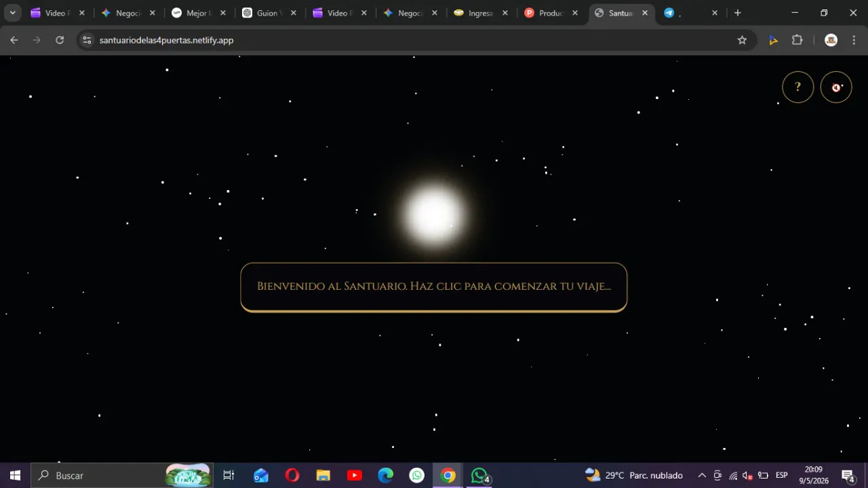
Task: Close the Santuario tab
Action: 644,13
